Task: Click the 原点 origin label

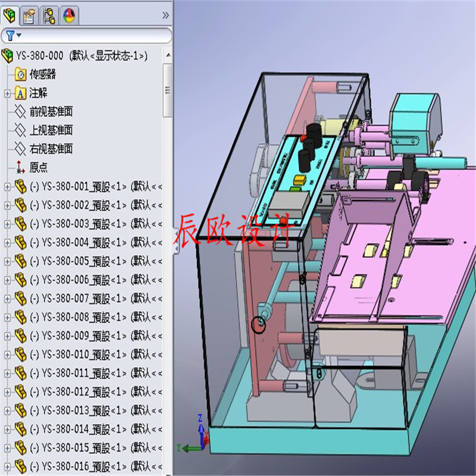Action: (38, 168)
